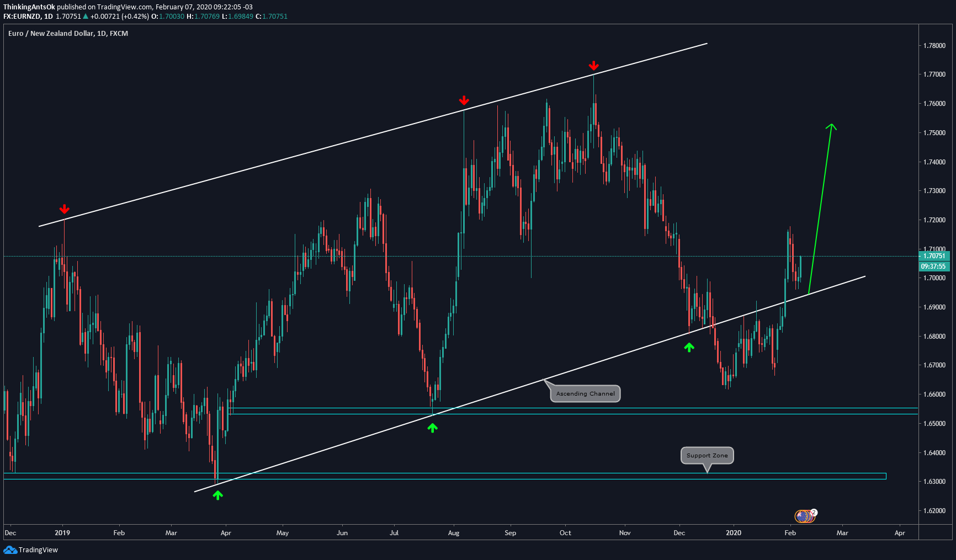This screenshot has width=956, height=560.
Task: Click the 1.69000 price axis label
Action: (934, 307)
